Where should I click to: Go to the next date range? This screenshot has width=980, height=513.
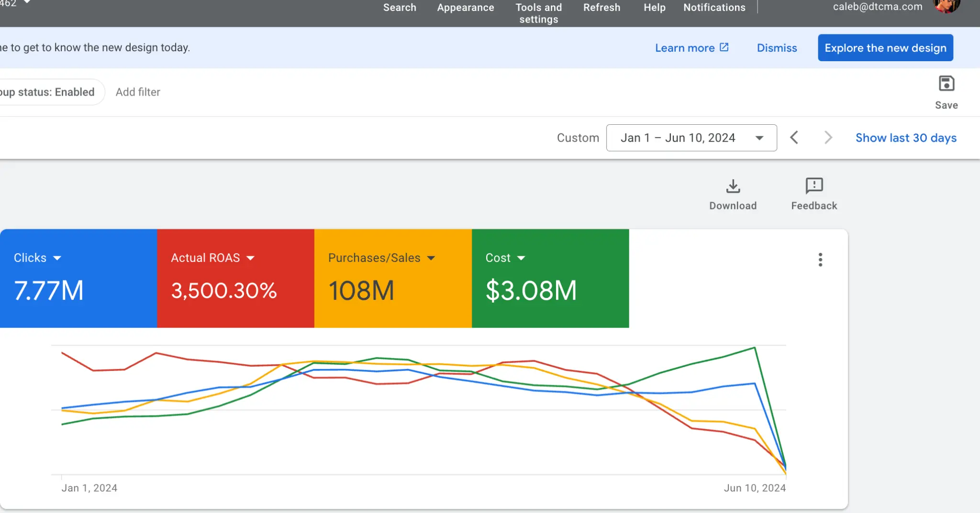pos(828,138)
